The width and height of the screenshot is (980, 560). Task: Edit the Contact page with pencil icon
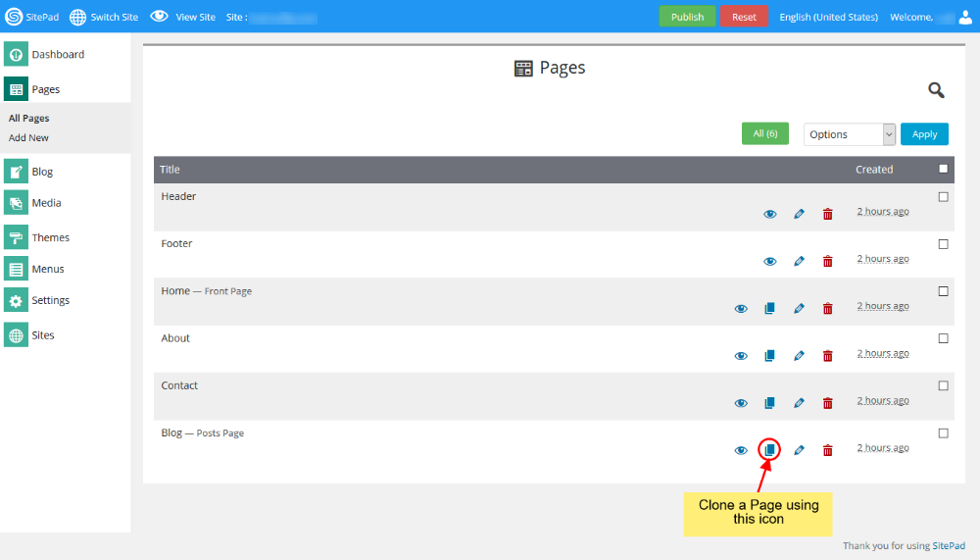click(799, 403)
